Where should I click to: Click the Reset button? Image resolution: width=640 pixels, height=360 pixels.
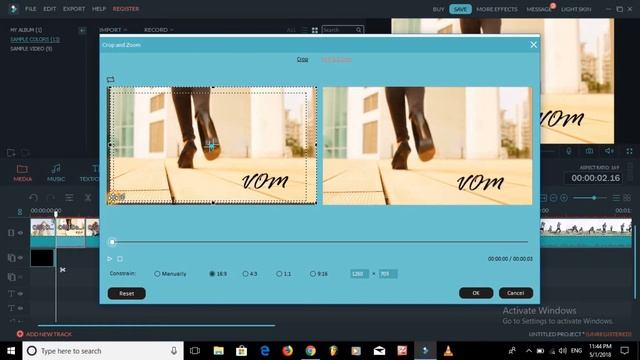point(127,293)
